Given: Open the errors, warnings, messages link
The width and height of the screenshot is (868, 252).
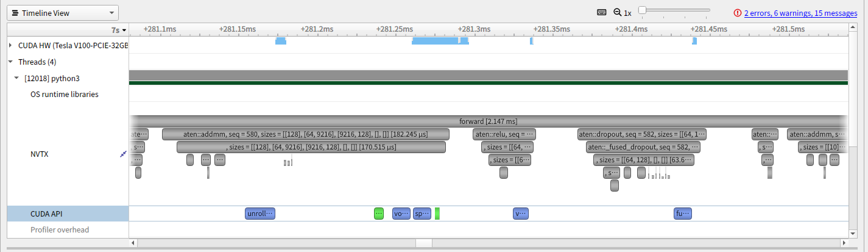Looking at the screenshot, I should [x=800, y=13].
